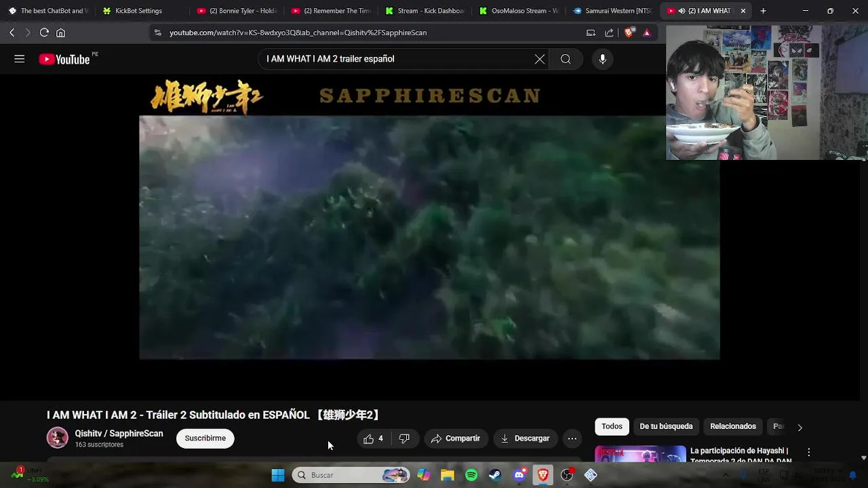Open more actions three-dot menu
The height and width of the screenshot is (488, 868).
pyautogui.click(x=572, y=439)
